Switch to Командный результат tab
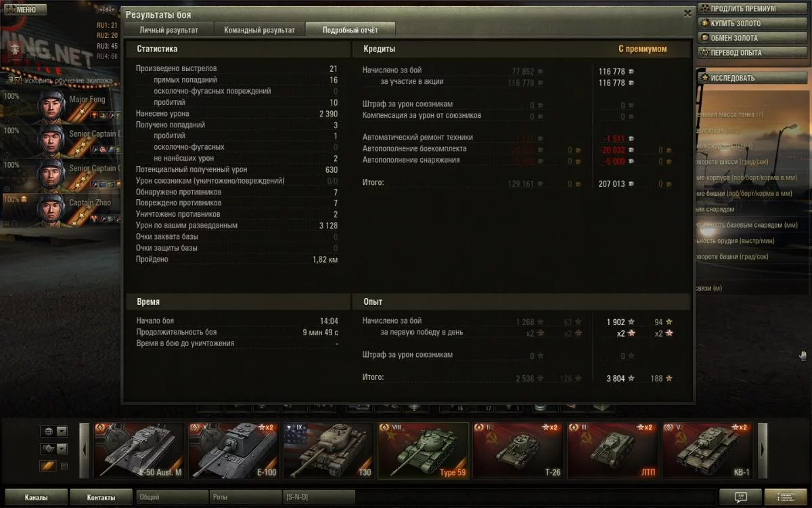Image resolution: width=812 pixels, height=508 pixels. pyautogui.click(x=259, y=30)
